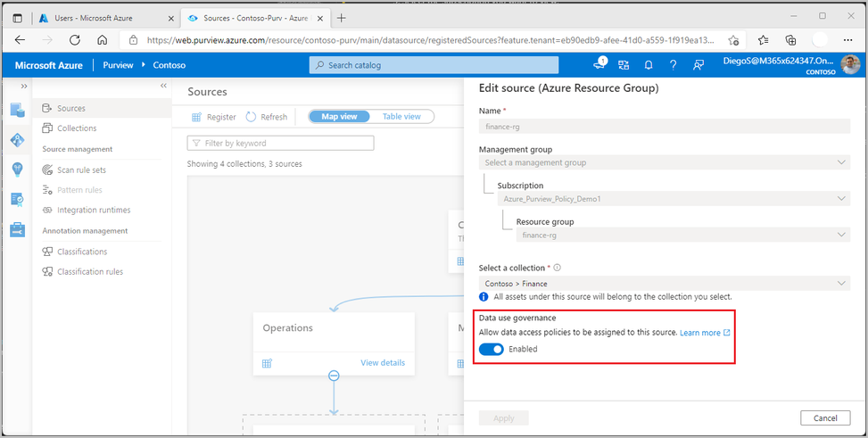Image resolution: width=868 pixels, height=438 pixels.
Task: Open the browser profile circle
Action: click(820, 40)
